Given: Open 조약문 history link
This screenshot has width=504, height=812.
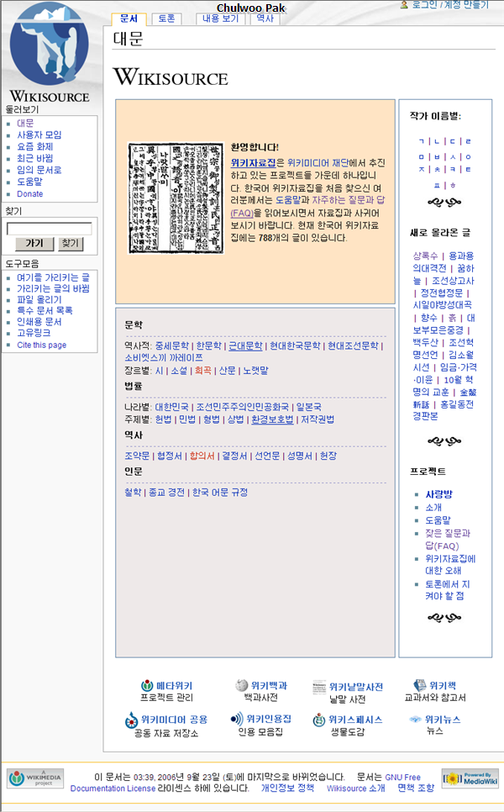Looking at the screenshot, I should [137, 456].
